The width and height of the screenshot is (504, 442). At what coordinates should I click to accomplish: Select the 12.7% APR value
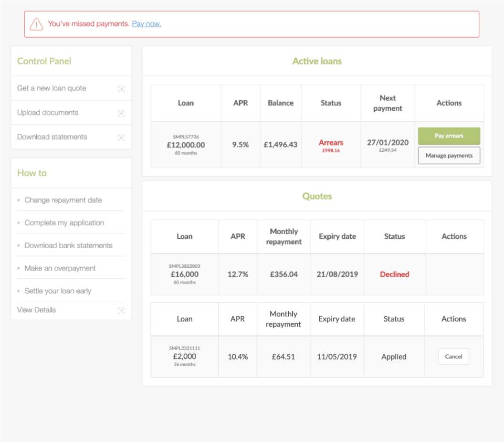pyautogui.click(x=238, y=274)
